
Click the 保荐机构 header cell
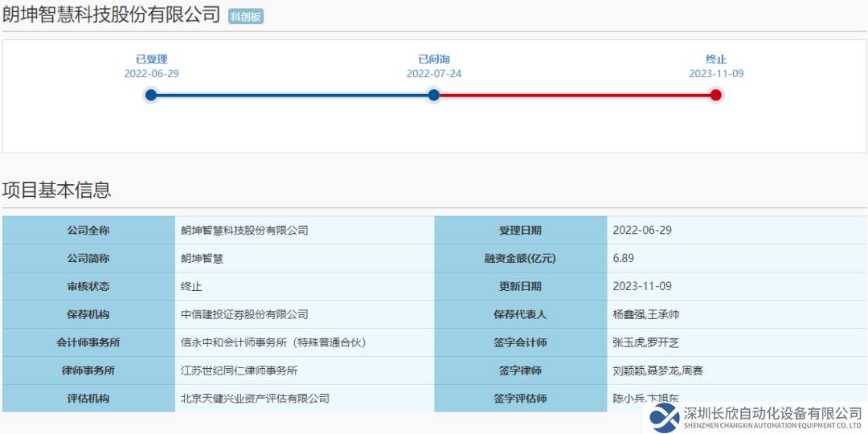(88, 314)
